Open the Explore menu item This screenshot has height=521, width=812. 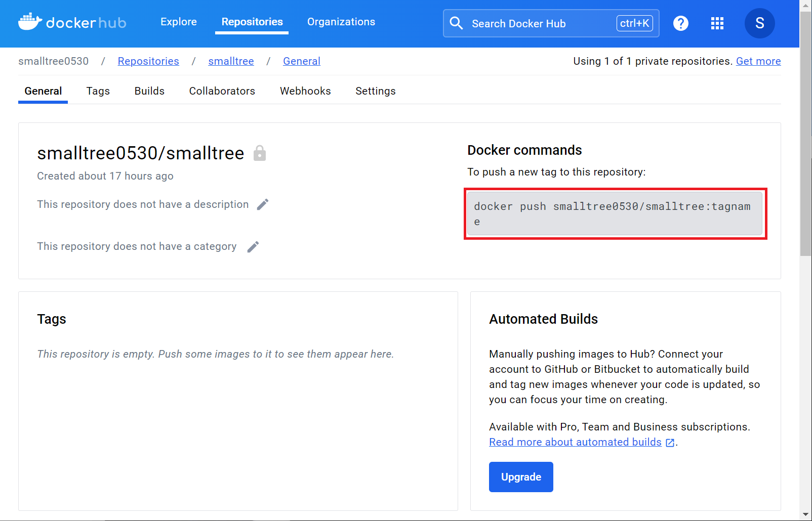pyautogui.click(x=179, y=22)
